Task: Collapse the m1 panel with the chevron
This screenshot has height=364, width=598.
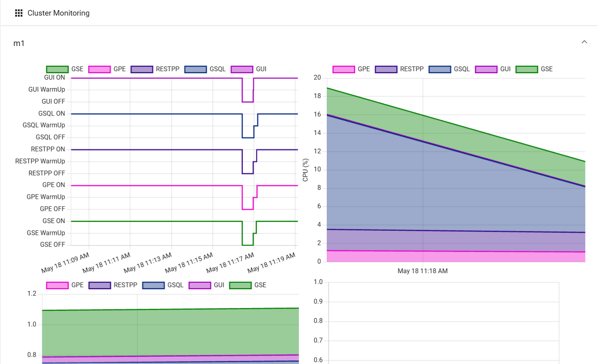Action: 584,42
